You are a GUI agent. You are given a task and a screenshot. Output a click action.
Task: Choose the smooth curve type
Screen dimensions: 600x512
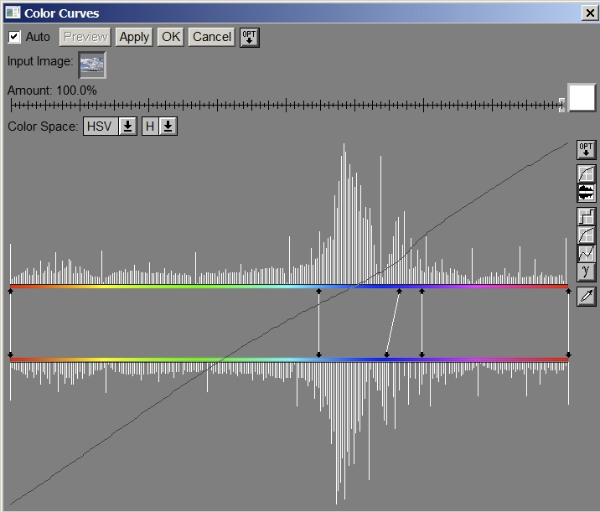pyautogui.click(x=586, y=235)
